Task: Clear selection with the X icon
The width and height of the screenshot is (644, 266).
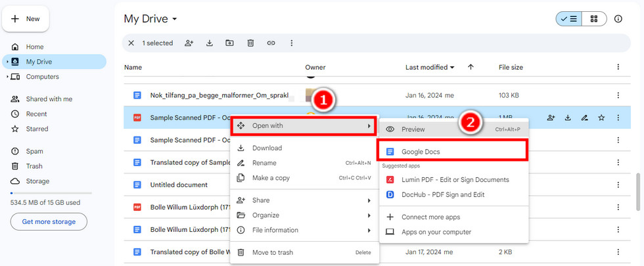Action: pos(131,43)
